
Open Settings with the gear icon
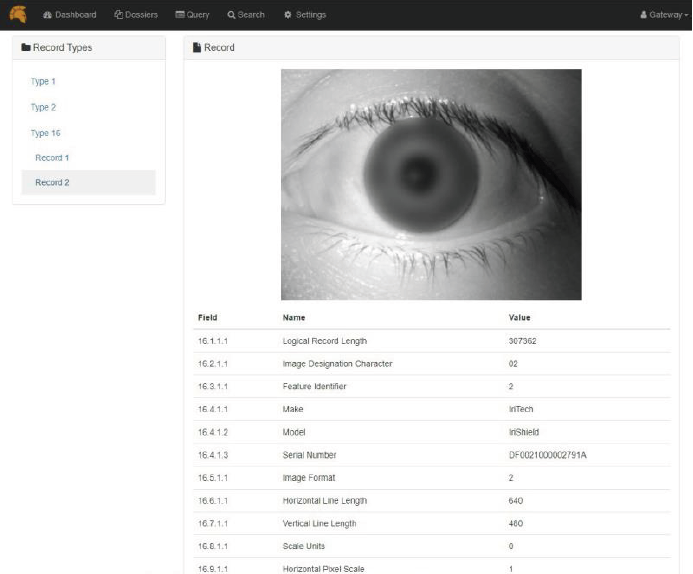305,15
